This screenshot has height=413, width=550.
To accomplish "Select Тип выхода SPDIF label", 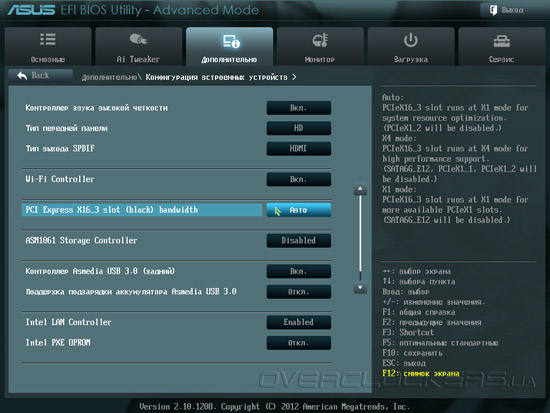I will (60, 148).
